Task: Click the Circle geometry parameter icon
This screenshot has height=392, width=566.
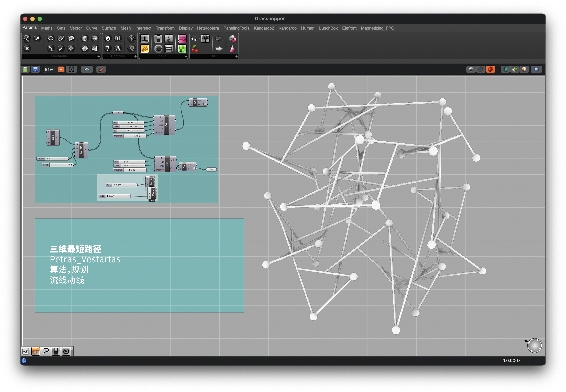Action: pyautogui.click(x=51, y=38)
